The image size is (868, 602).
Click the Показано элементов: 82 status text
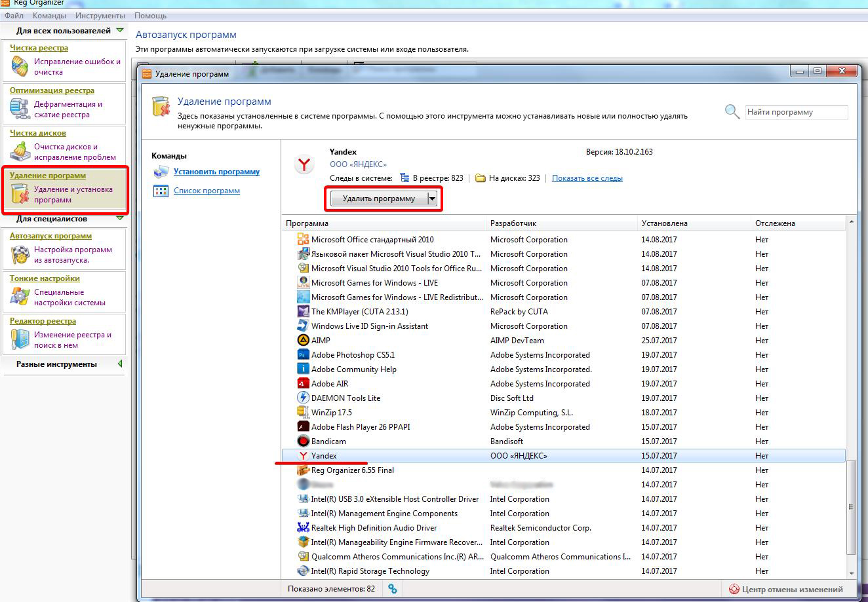click(x=331, y=589)
